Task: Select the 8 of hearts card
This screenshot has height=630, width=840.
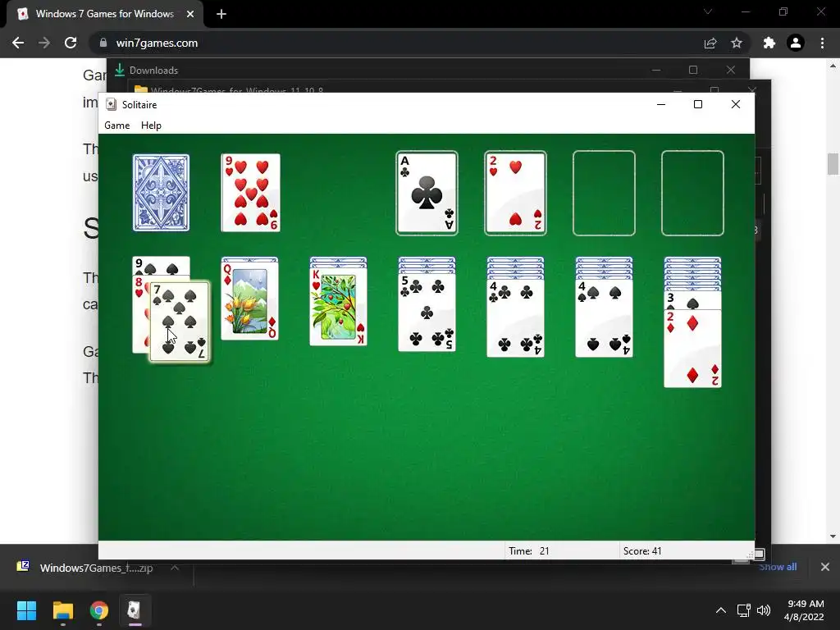Action: click(140, 313)
